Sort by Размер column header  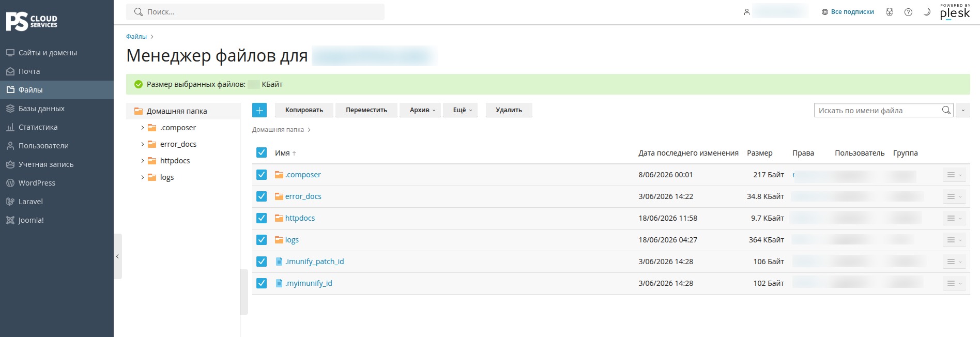point(760,153)
